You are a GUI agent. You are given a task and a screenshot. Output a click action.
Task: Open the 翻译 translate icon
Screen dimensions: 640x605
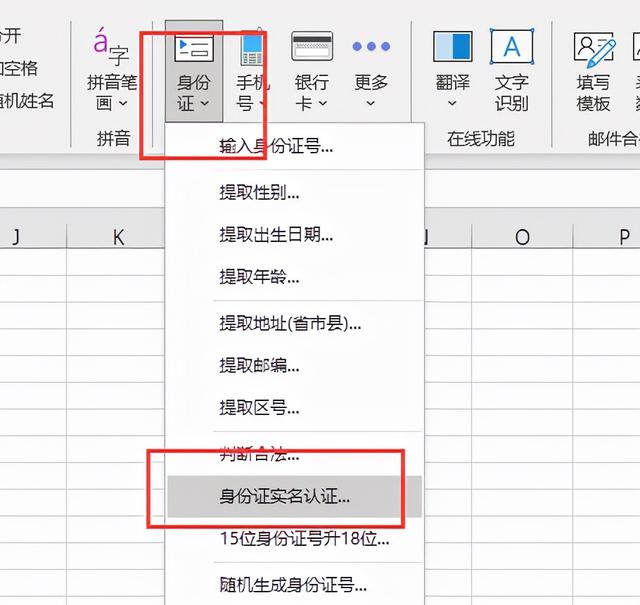[453, 47]
